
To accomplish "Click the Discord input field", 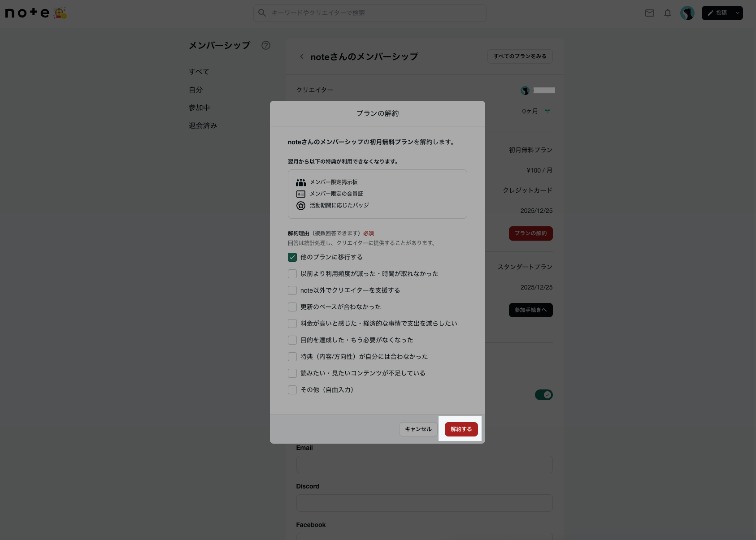I will point(425,503).
